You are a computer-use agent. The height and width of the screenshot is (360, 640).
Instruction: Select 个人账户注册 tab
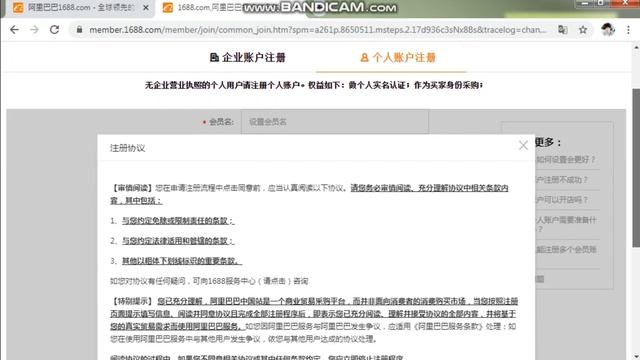[x=398, y=58]
